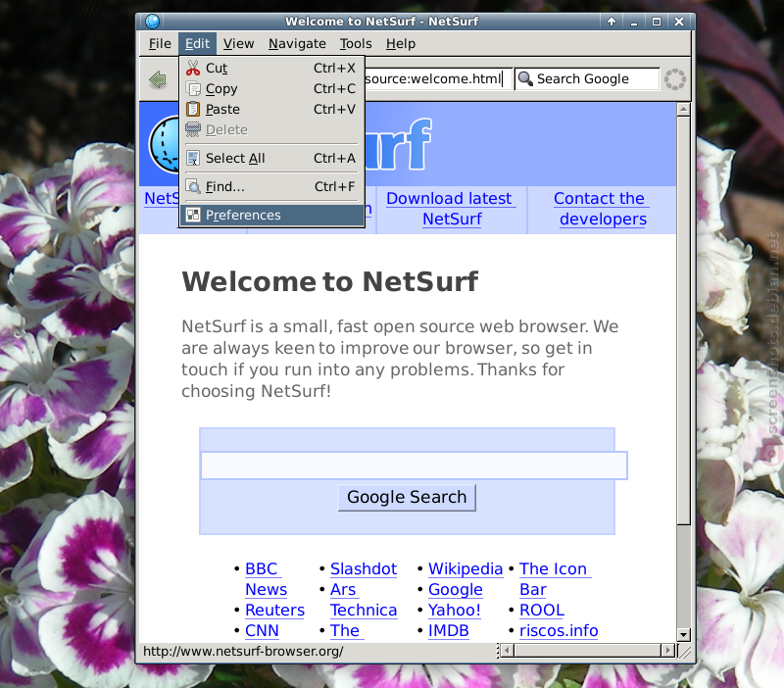Click the magnifier icon in search box
The image size is (784, 688).
[x=525, y=78]
